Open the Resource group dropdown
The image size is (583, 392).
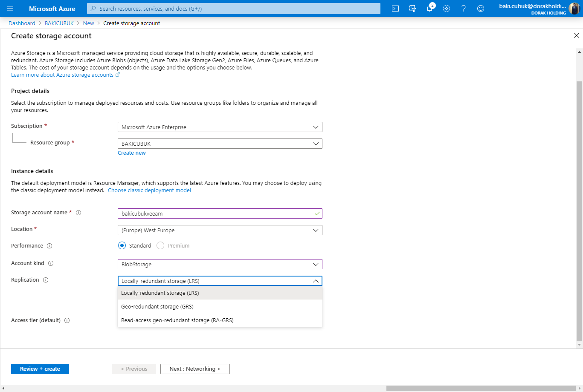[220, 144]
